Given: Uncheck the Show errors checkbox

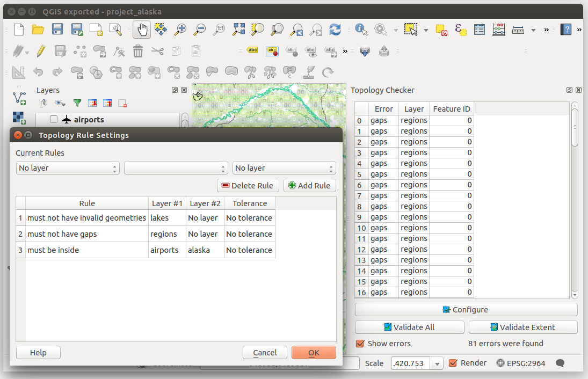Looking at the screenshot, I should 360,344.
